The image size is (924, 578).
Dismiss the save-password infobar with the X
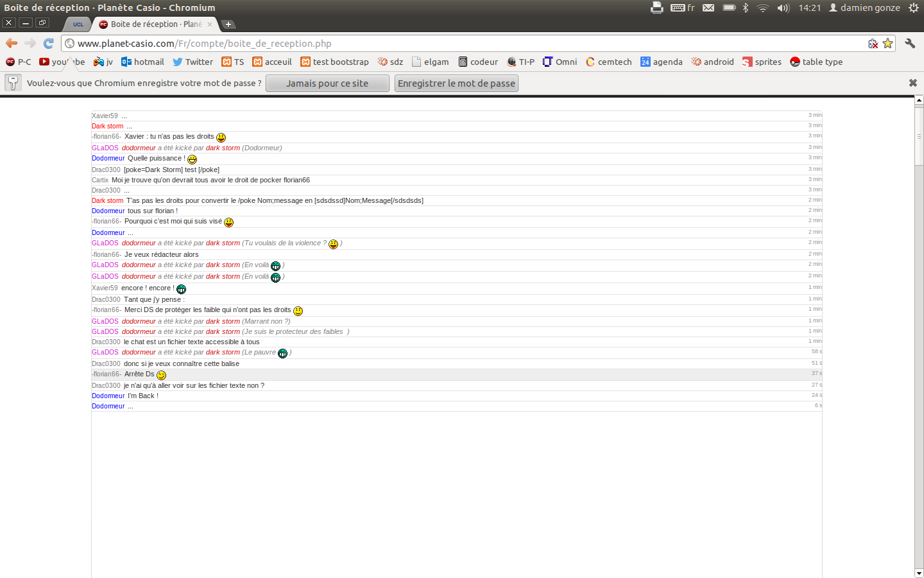pyautogui.click(x=913, y=83)
